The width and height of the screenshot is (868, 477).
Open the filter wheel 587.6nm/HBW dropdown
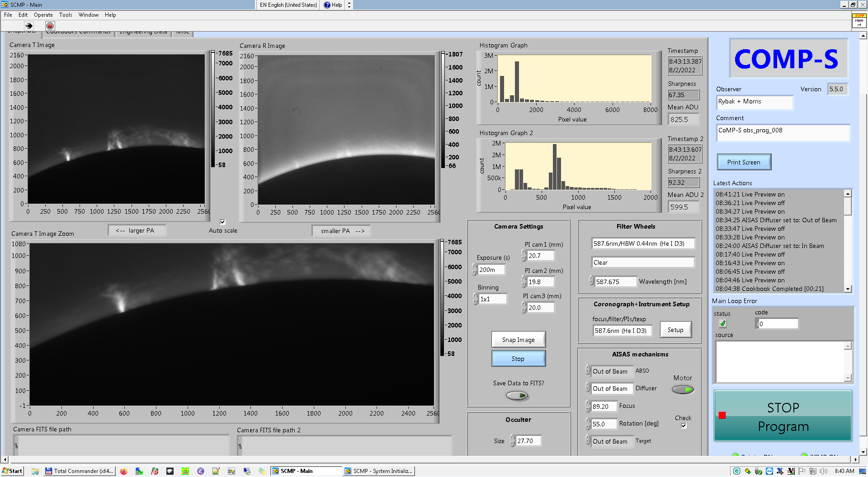pyautogui.click(x=642, y=244)
